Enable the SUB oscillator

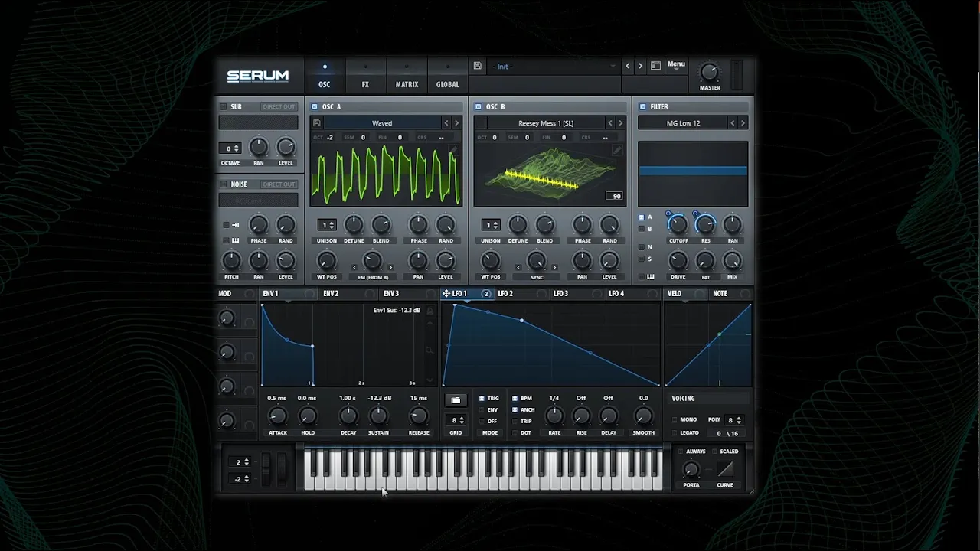pos(224,107)
